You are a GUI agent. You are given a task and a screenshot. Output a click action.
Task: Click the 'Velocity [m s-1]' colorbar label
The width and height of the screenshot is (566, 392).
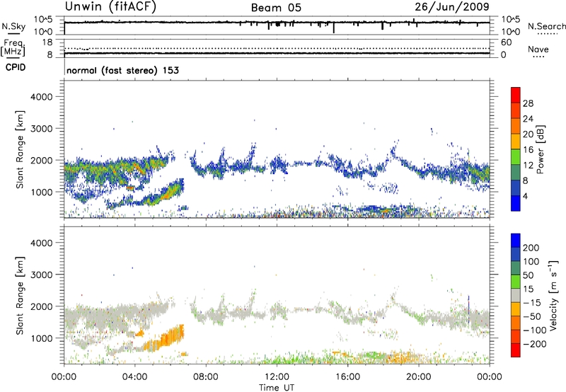click(553, 295)
